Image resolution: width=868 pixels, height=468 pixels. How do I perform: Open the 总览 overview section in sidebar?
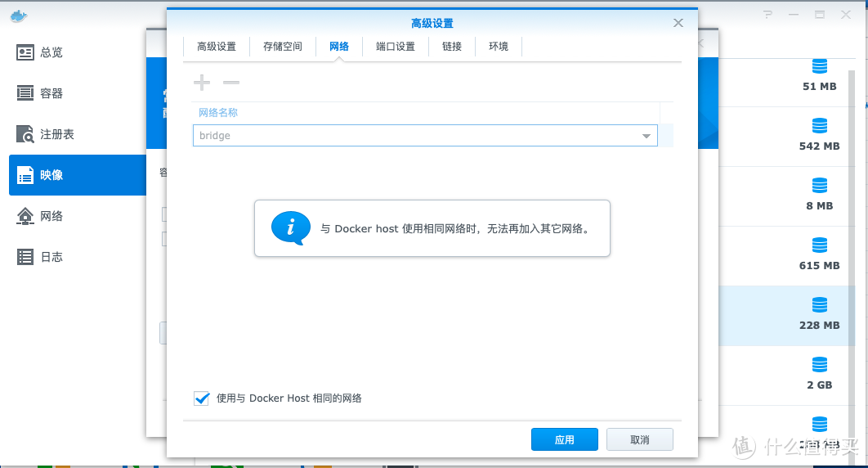click(78, 52)
